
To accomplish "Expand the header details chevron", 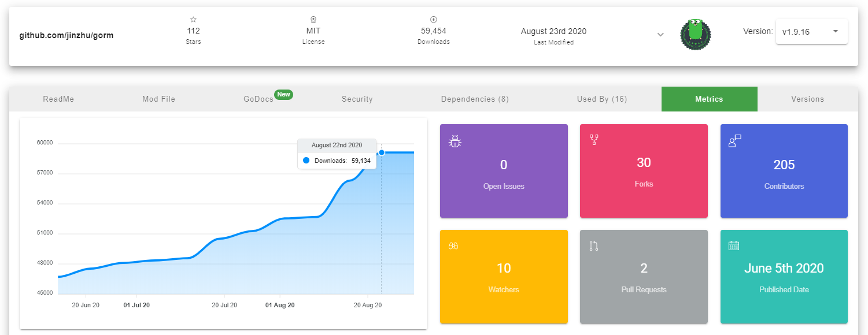I will (x=660, y=35).
